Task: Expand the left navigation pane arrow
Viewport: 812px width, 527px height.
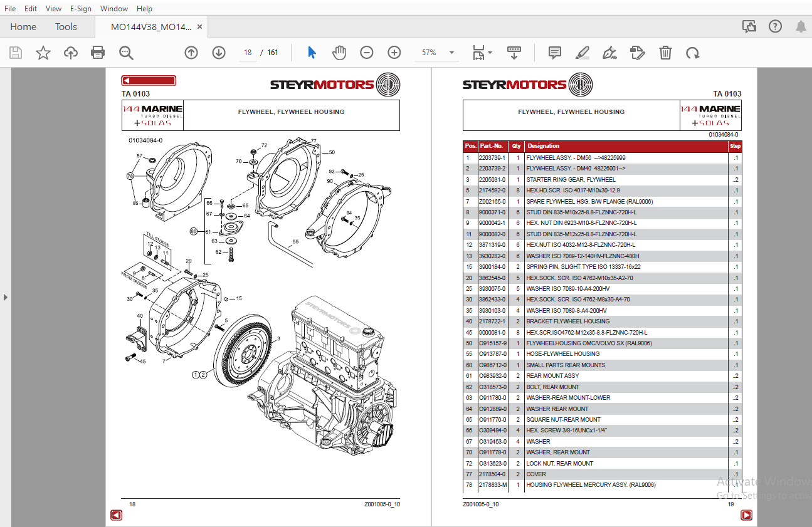Action: tap(6, 297)
